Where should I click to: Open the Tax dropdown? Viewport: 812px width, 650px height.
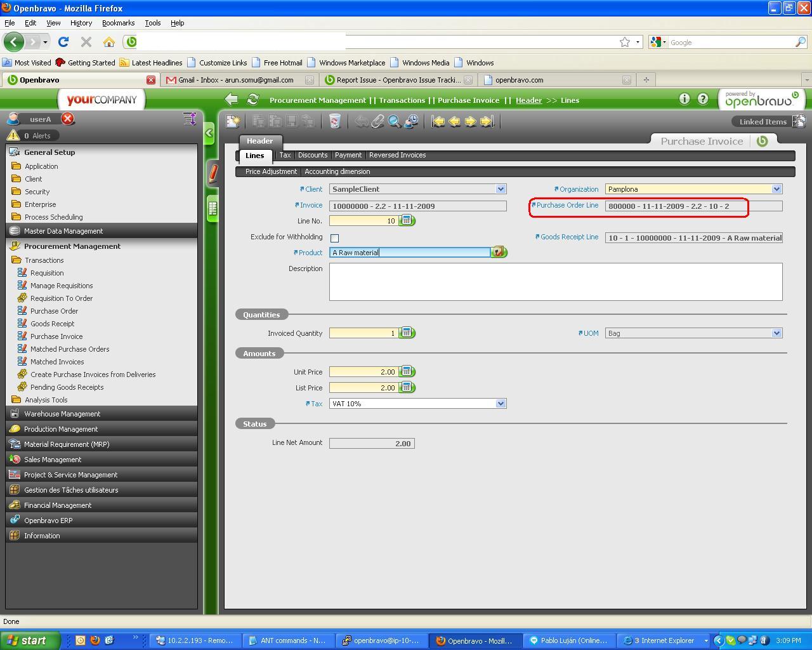(501, 403)
